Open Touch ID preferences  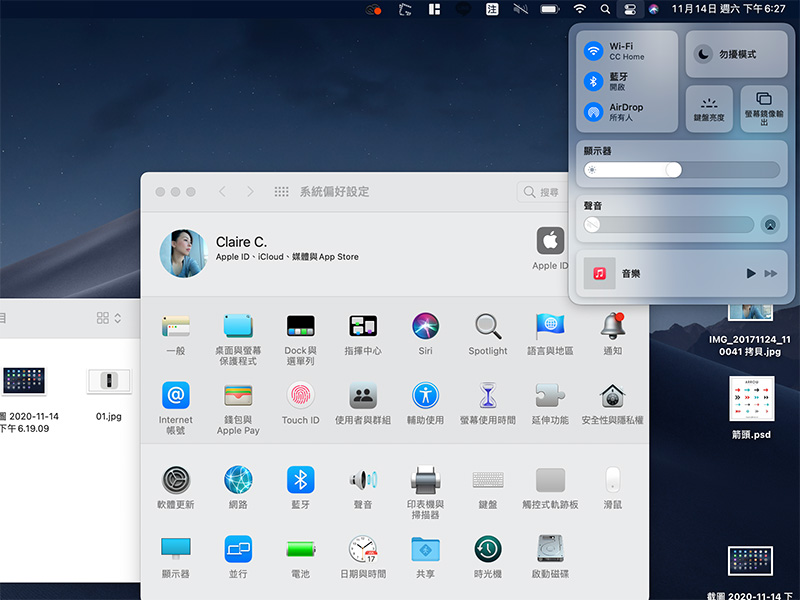[300, 396]
